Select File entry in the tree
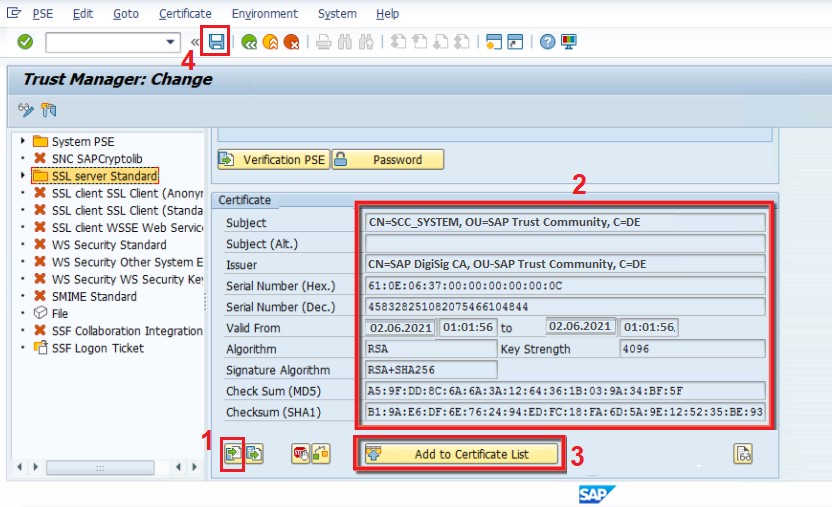The image size is (832, 507). [59, 313]
